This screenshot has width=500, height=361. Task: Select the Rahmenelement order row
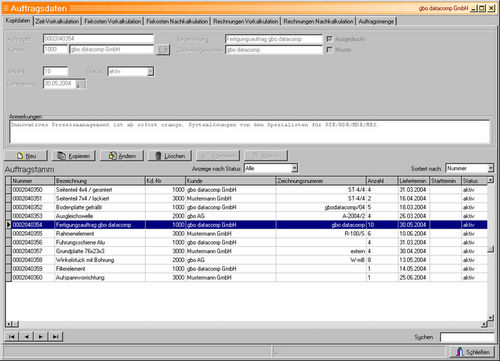click(x=247, y=234)
